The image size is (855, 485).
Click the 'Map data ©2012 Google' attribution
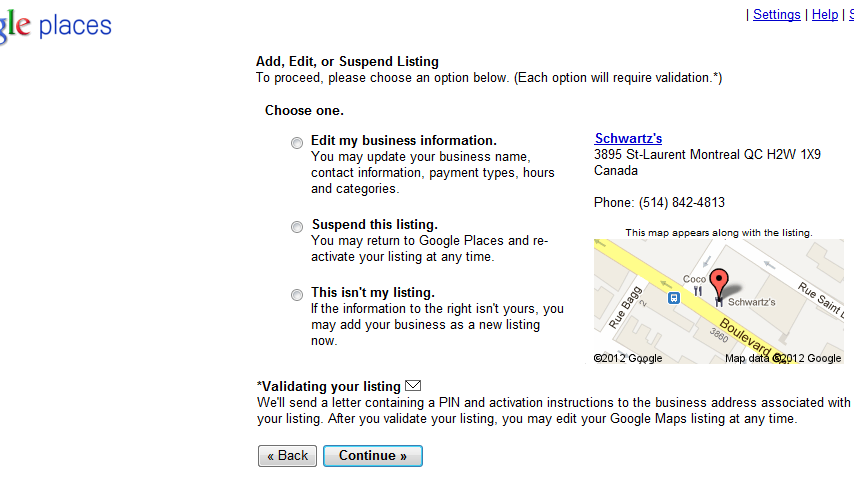(783, 359)
